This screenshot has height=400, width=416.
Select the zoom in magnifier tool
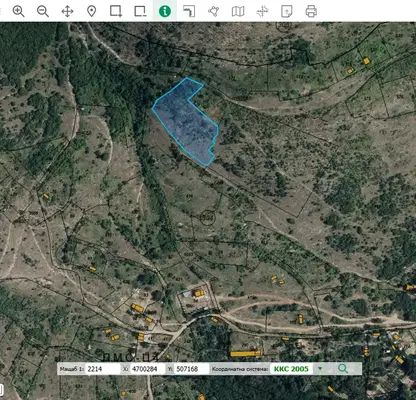18,11
